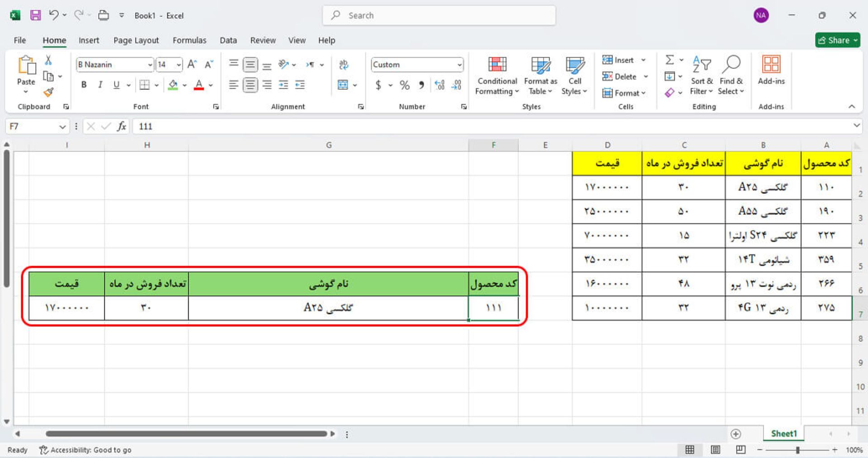Click the Paste clipboard icon
Screen dimensions: 868x458
26,65
